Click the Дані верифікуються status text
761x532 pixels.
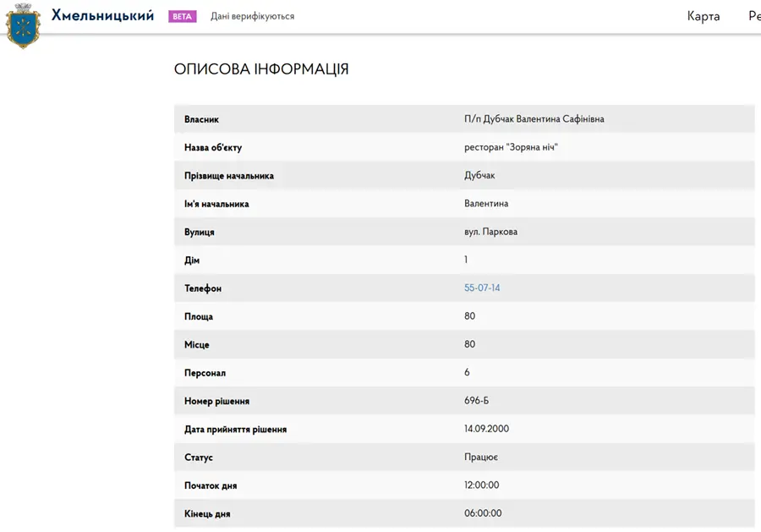(252, 17)
